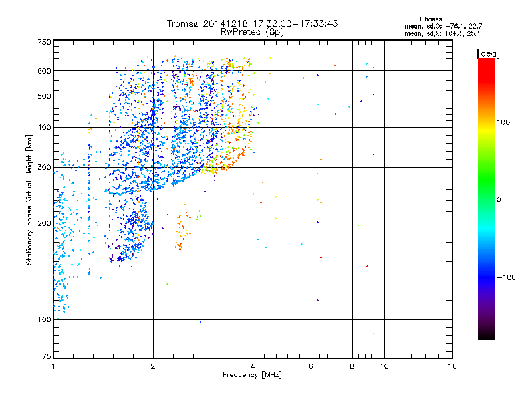Click the x-axis tick label '1'

tap(53, 366)
